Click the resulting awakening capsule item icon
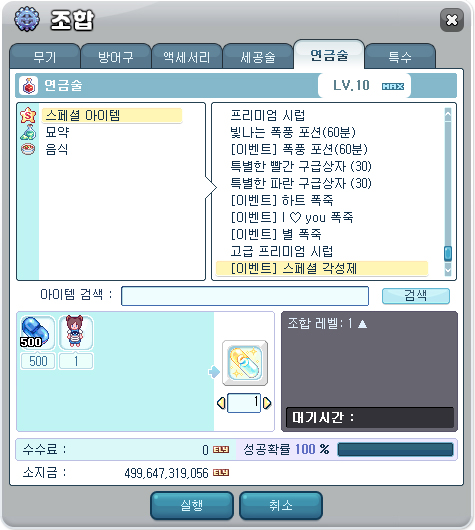This screenshot has height=530, width=475. [x=245, y=363]
